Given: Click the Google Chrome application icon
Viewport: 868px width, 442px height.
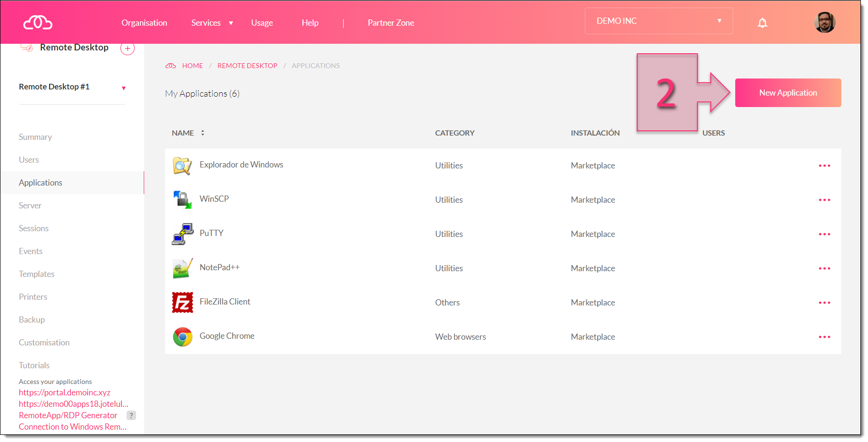Looking at the screenshot, I should pos(182,337).
